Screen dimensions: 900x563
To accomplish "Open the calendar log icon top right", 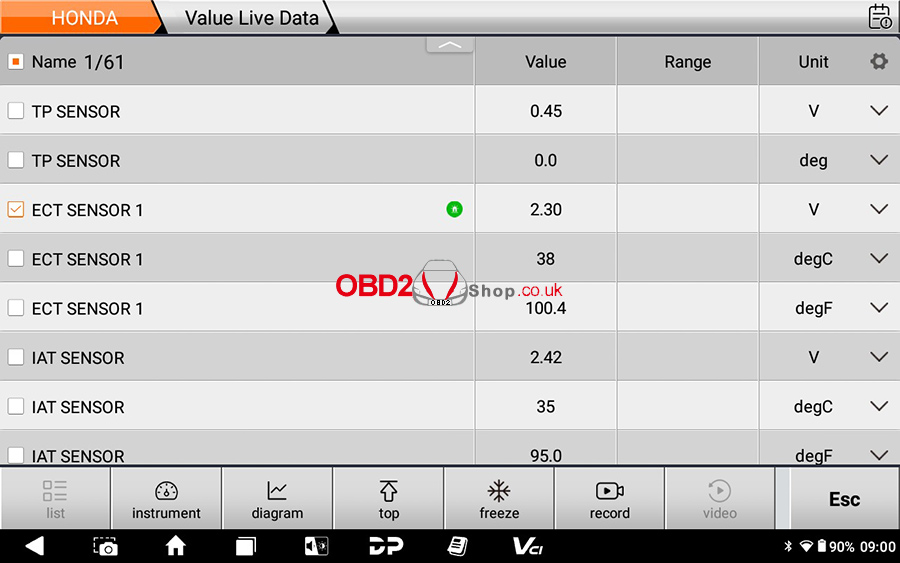I will 880,16.
